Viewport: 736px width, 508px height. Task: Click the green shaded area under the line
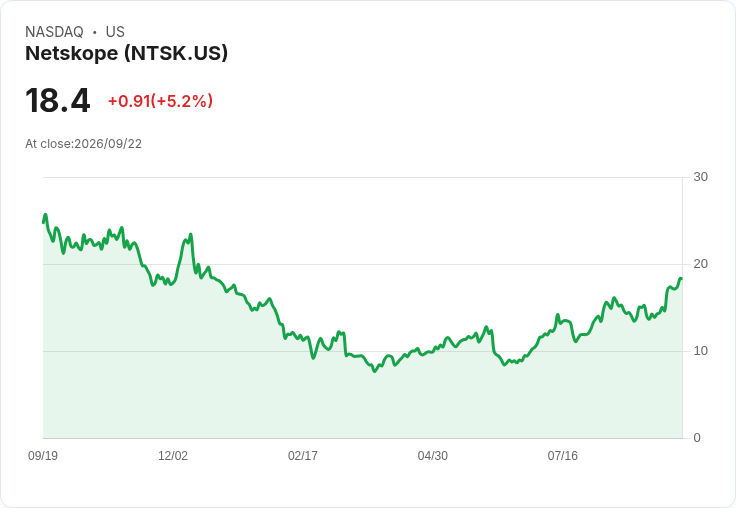pyautogui.click(x=362, y=404)
